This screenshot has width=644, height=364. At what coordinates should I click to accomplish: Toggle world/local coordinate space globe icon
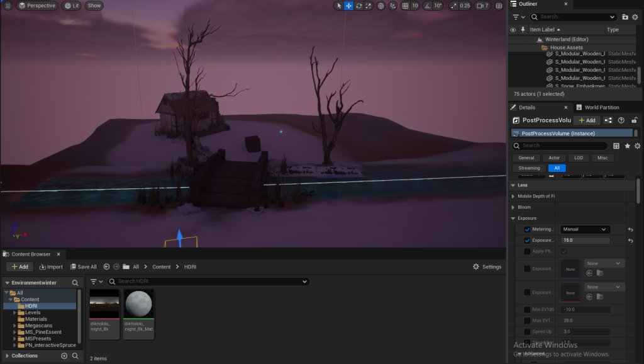coord(381,6)
